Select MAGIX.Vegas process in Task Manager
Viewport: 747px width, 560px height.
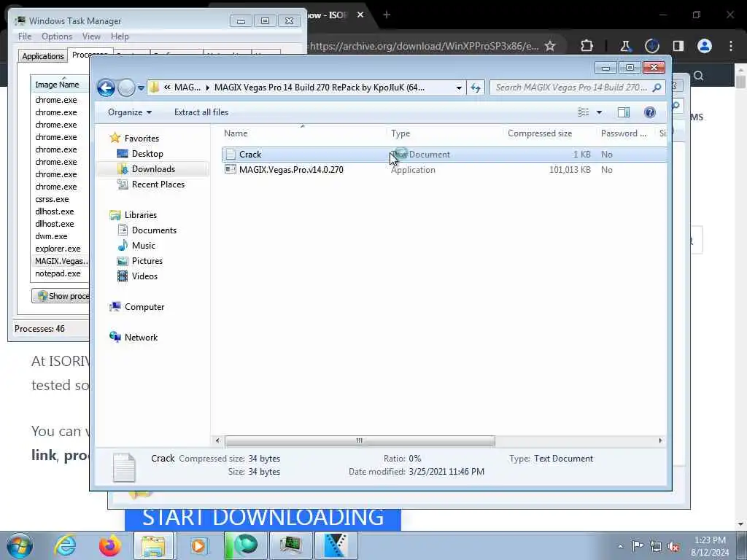pyautogui.click(x=61, y=261)
